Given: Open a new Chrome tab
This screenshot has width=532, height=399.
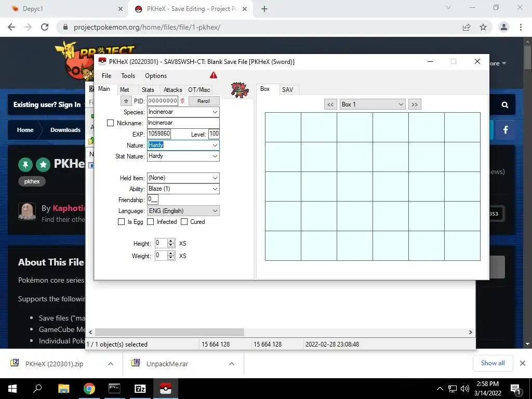Looking at the screenshot, I should [264, 9].
